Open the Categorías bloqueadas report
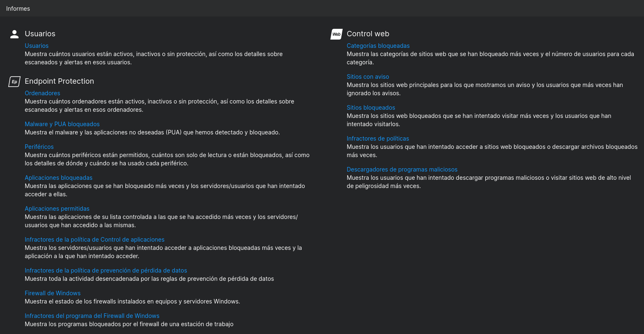The image size is (644, 334). 378,46
